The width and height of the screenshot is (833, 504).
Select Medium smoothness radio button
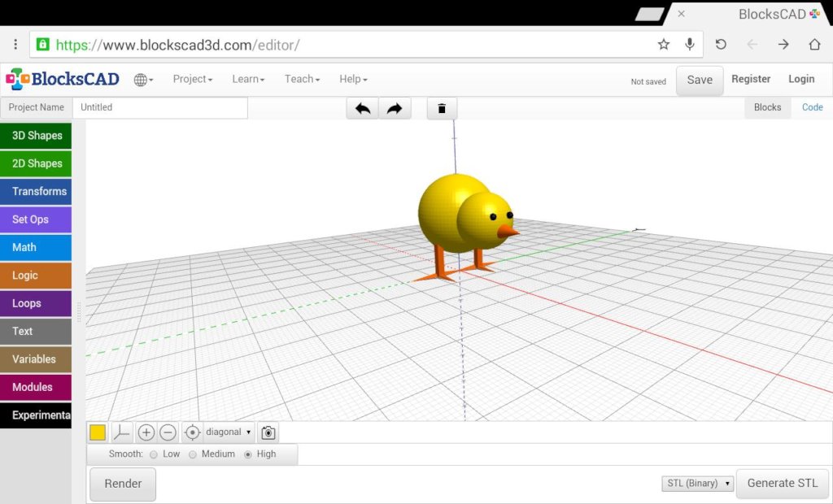(x=192, y=454)
